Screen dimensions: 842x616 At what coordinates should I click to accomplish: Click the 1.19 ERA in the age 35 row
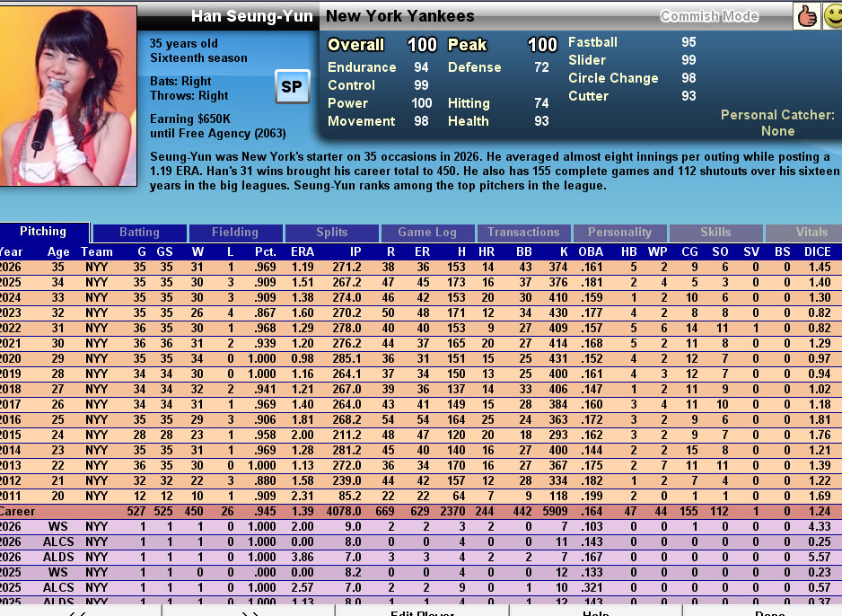[303, 267]
